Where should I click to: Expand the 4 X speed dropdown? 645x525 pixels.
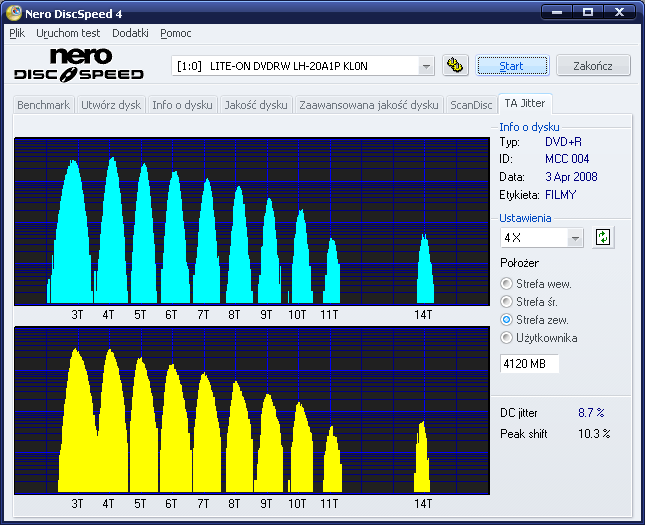(575, 238)
